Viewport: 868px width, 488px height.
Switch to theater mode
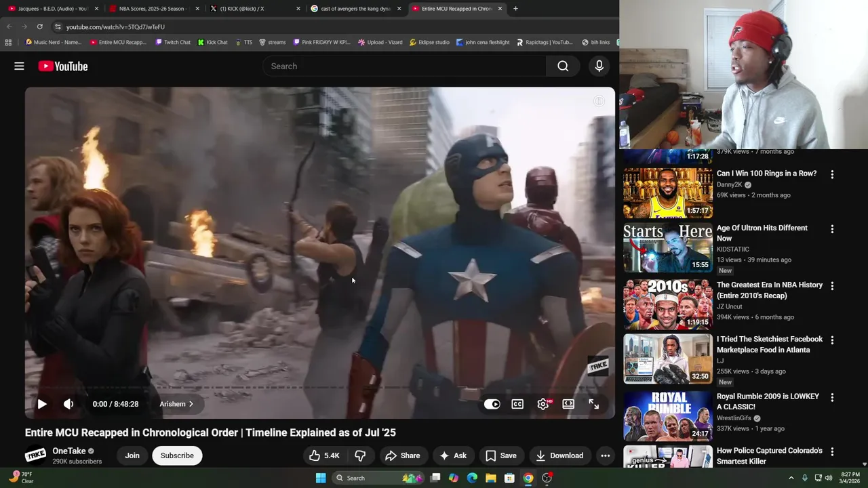click(x=568, y=404)
